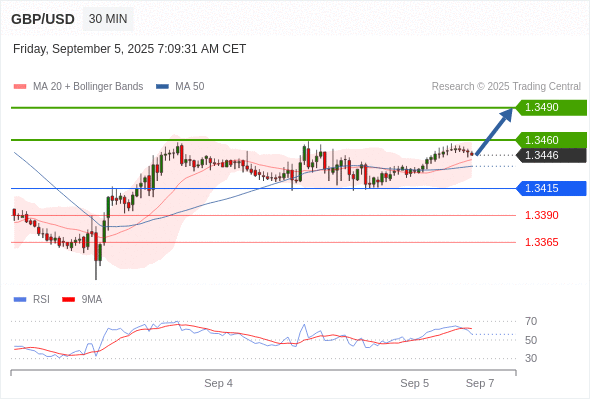Click the Sep 5 date axis label
Image resolution: width=590 pixels, height=400 pixels.
[414, 383]
